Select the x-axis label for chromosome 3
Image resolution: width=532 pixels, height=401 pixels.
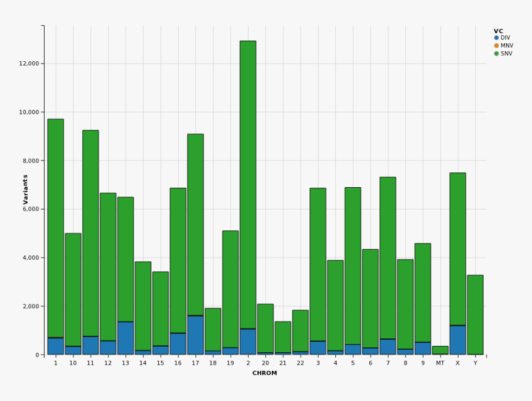click(x=318, y=363)
